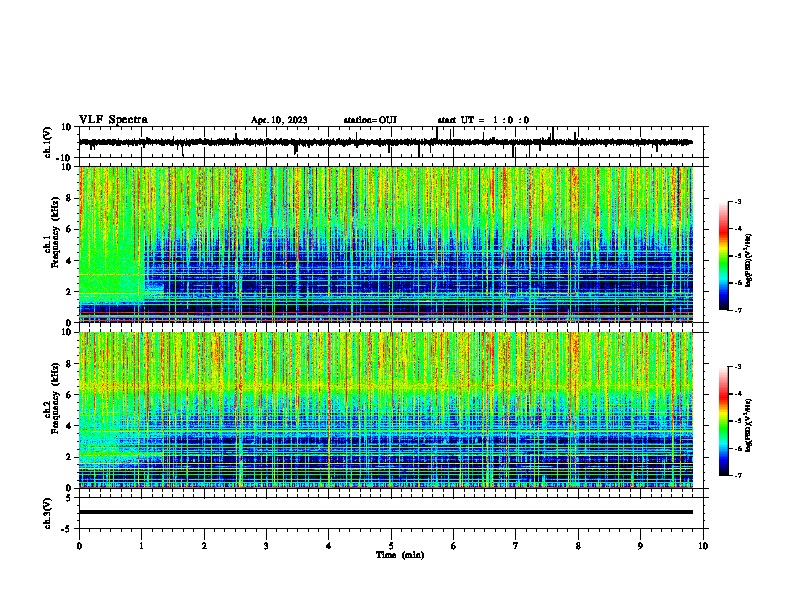
Task: Click the ch.1 spectrogram color scale bar
Action: [x=723, y=255]
